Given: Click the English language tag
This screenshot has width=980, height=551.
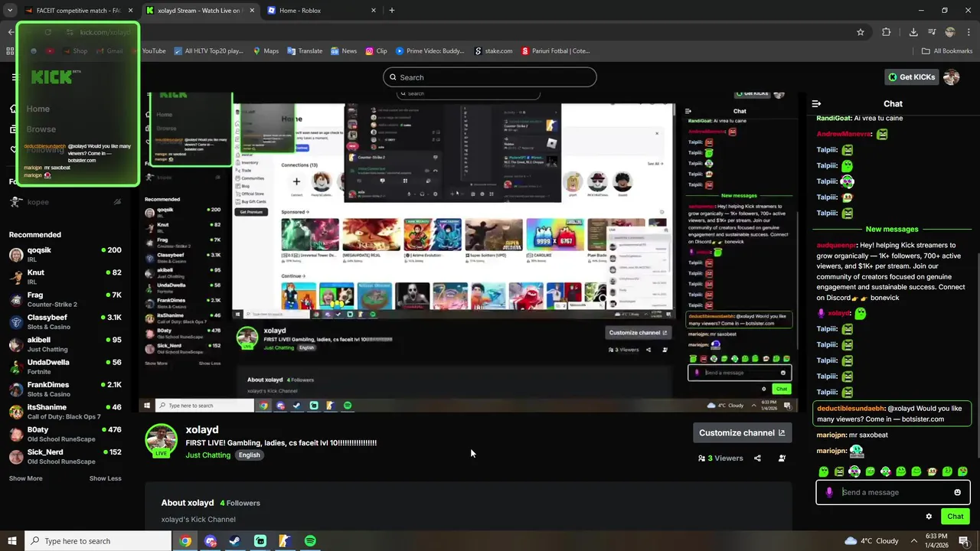Looking at the screenshot, I should (249, 455).
